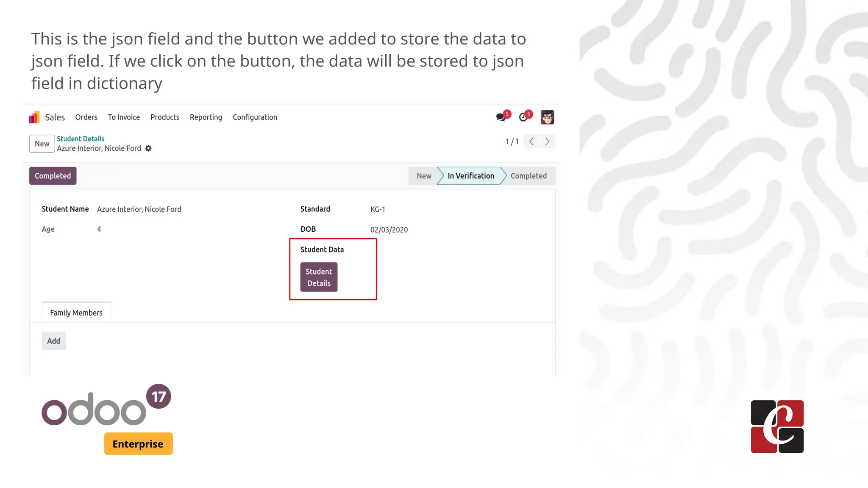Click the Age field value 4
Screen dimensions: 868x488
99,229
